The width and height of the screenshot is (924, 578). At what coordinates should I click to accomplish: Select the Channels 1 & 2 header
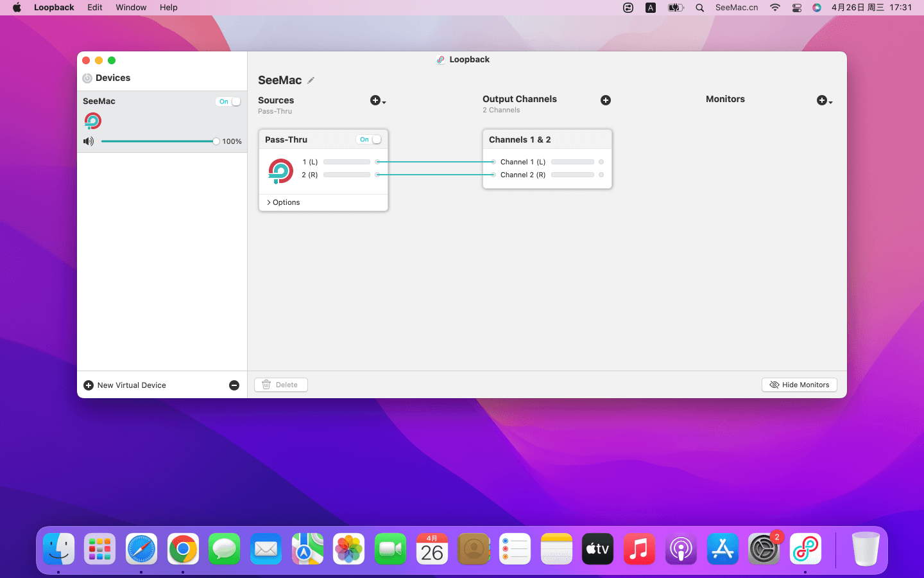[x=547, y=139]
